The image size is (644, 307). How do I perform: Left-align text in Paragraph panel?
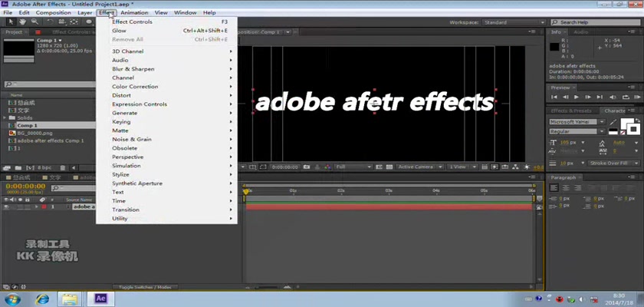[x=554, y=187]
